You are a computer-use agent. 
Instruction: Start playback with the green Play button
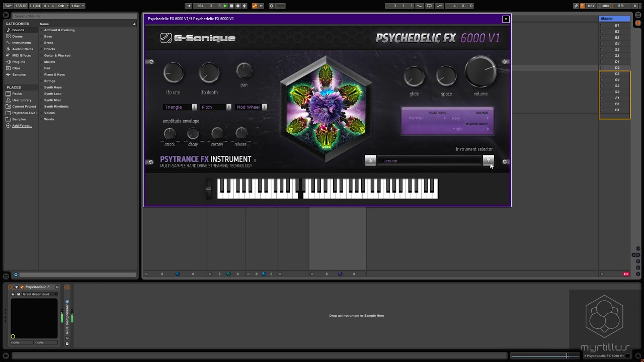(x=225, y=6)
